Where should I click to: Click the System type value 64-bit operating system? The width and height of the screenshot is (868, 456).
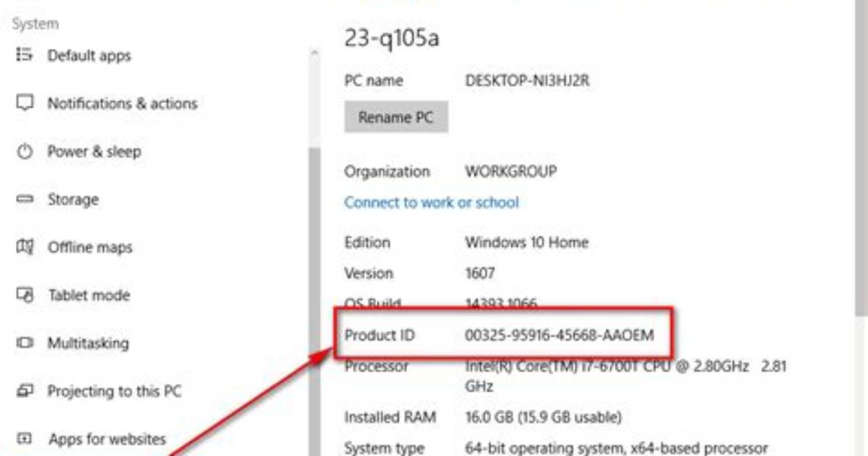click(616, 448)
